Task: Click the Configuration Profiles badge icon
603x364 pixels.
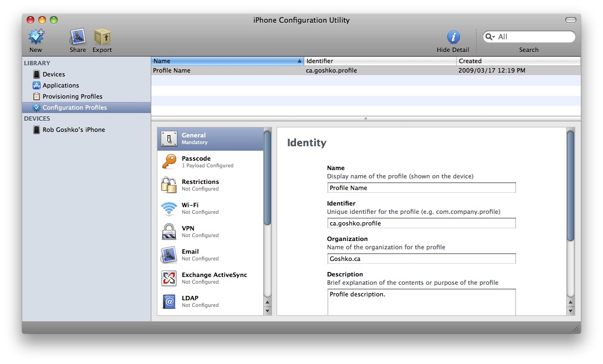Action: (37, 107)
